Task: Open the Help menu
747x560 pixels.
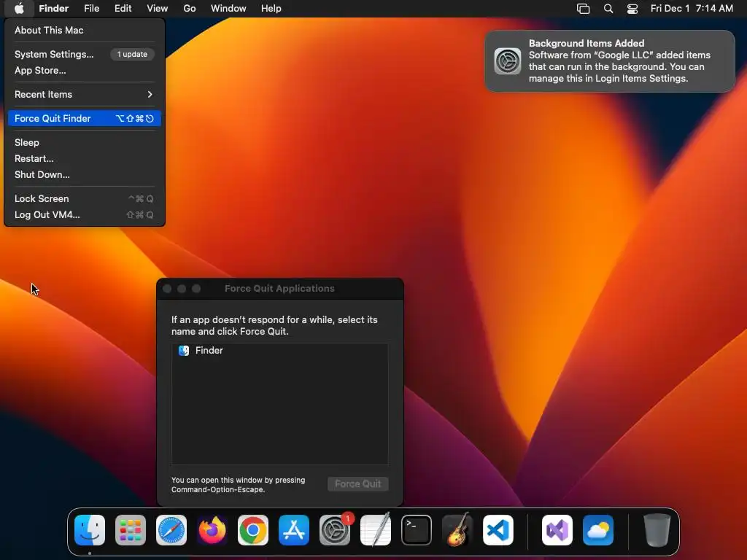Action: (271, 9)
